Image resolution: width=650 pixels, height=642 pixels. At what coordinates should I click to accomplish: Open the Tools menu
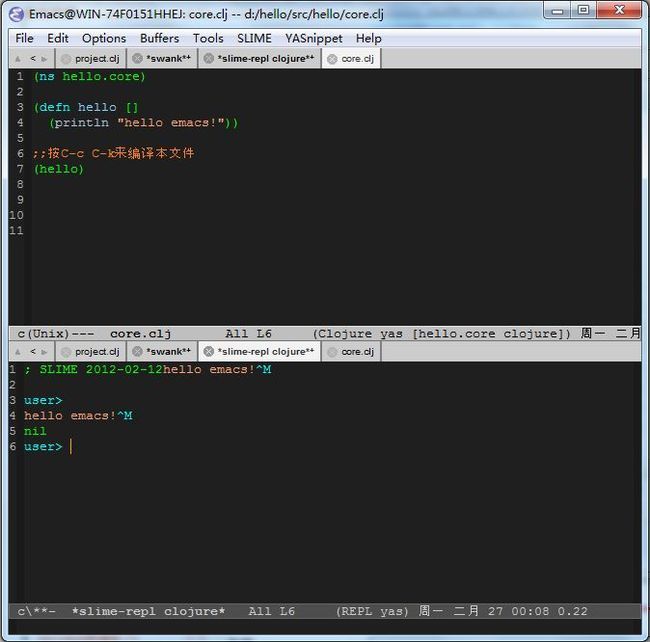(208, 38)
